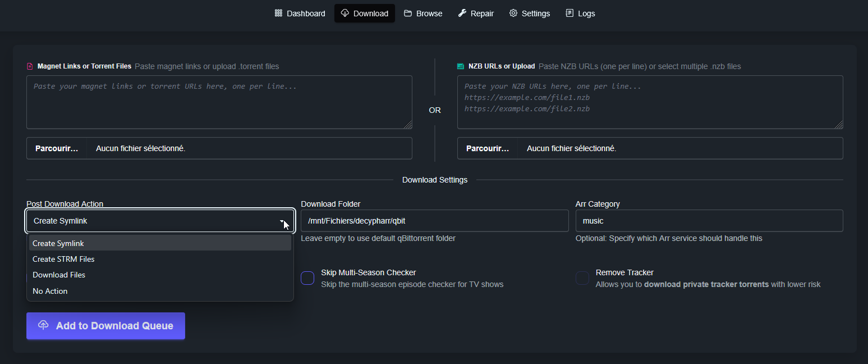868x364 pixels.
Task: Enable Skip Multi-Season Checker checkbox
Action: tap(307, 278)
